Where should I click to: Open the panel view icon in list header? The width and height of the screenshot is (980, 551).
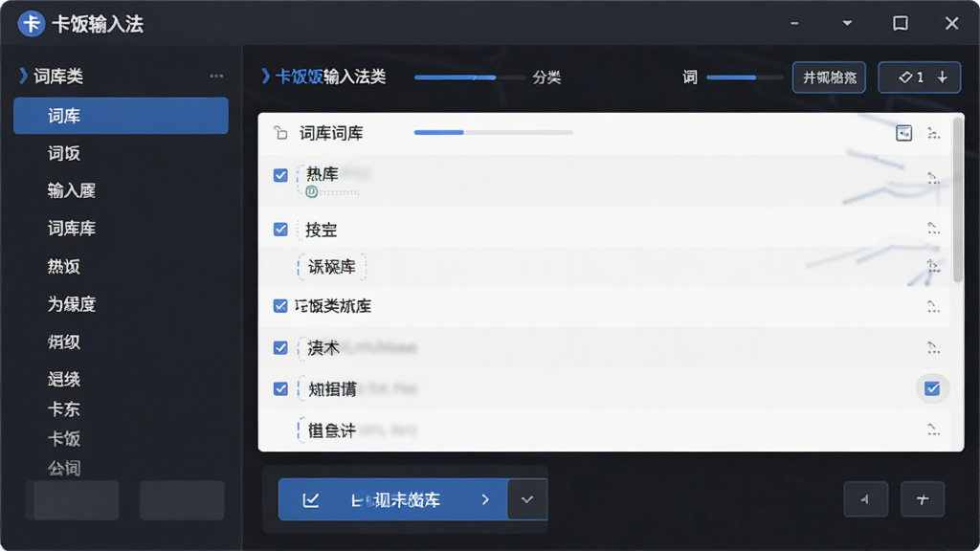point(903,133)
